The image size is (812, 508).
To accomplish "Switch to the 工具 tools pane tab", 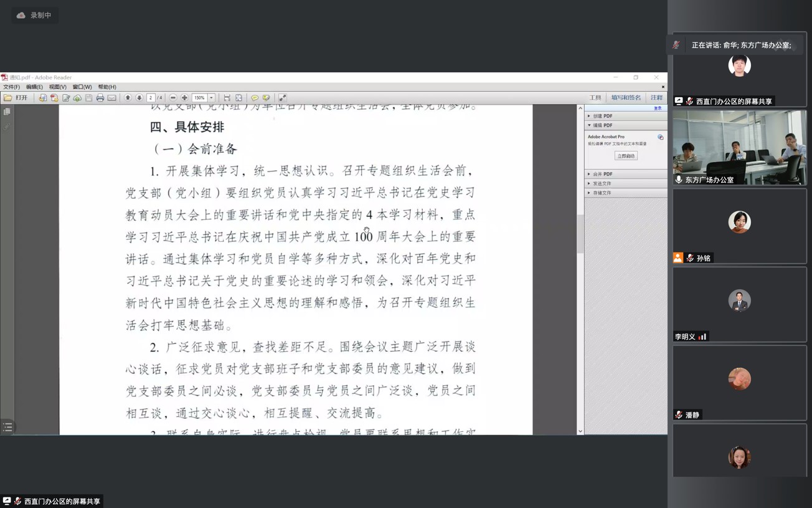I will [595, 98].
